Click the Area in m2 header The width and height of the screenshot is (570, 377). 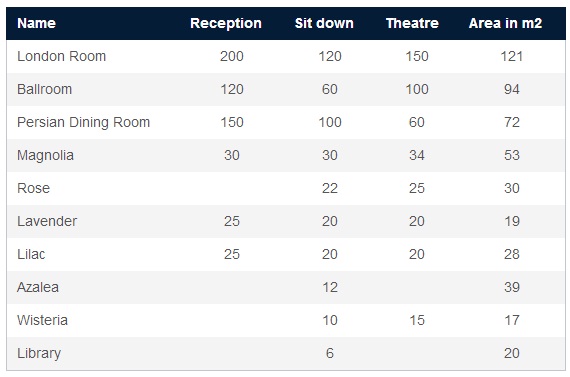[x=505, y=23]
